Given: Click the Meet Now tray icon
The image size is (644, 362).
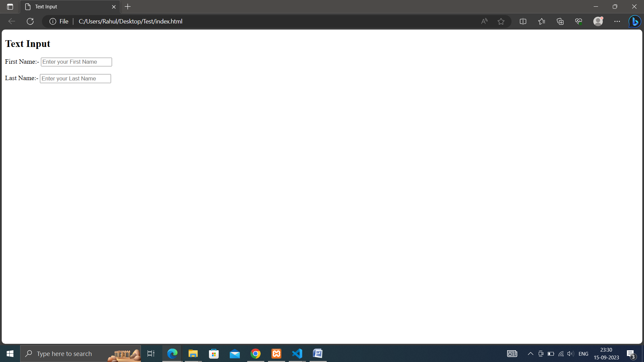Looking at the screenshot, I should point(541,354).
